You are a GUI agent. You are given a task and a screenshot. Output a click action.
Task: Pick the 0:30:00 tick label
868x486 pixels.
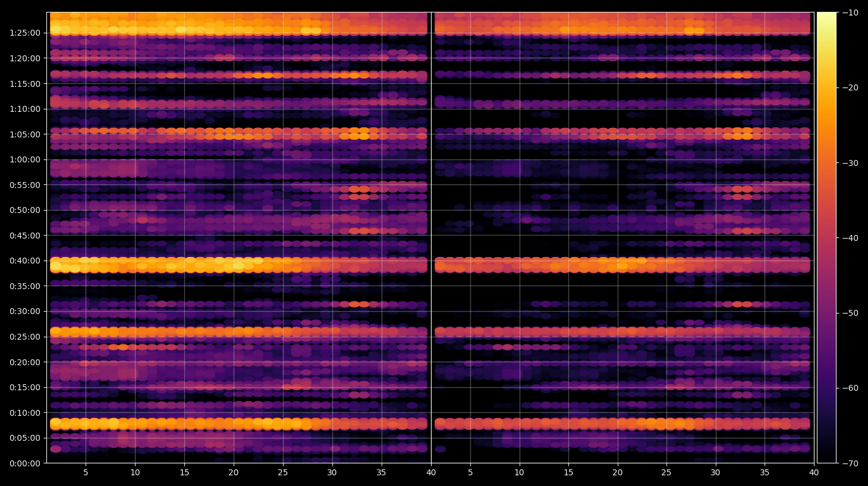point(25,311)
